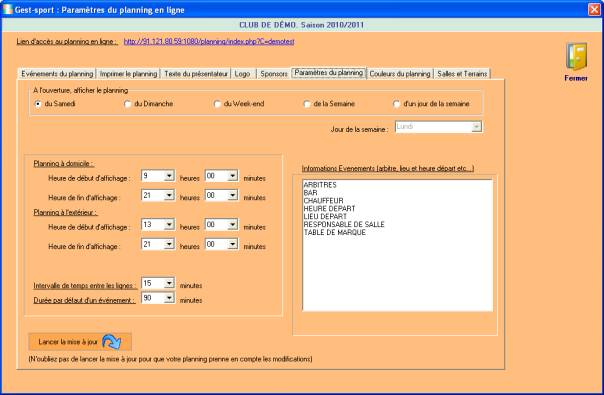Viewport: 604px width, 395px height.
Task: Click the 'Planning à l'extérieur' heading
Action: pyautogui.click(x=65, y=212)
